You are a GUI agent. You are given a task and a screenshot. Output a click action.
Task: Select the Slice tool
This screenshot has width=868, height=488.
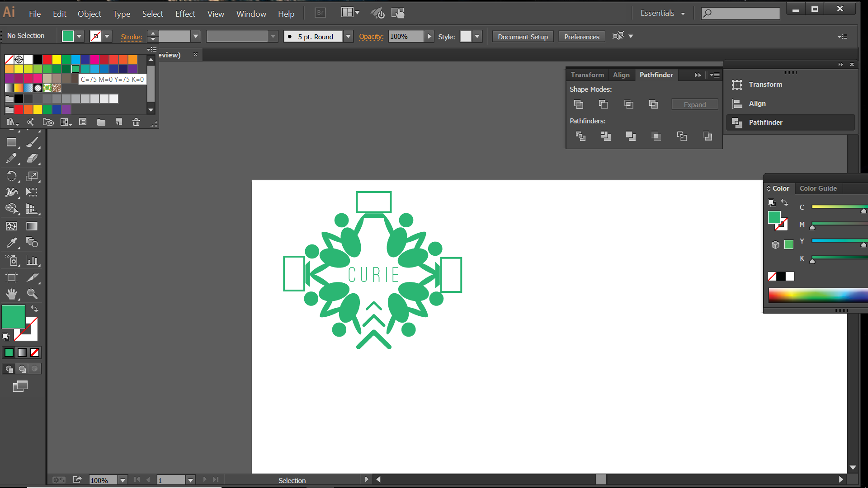[x=32, y=277]
